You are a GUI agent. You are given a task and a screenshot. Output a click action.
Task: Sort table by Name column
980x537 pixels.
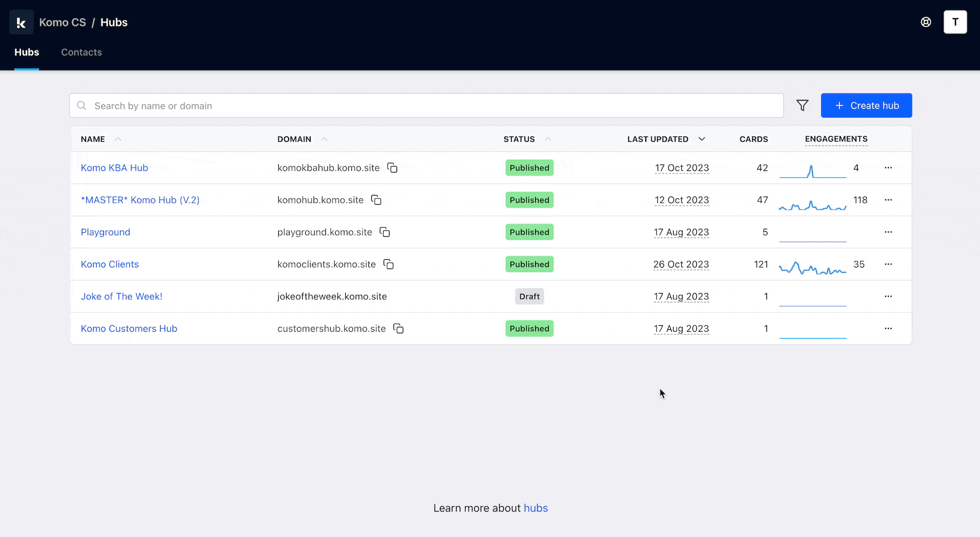tap(93, 139)
